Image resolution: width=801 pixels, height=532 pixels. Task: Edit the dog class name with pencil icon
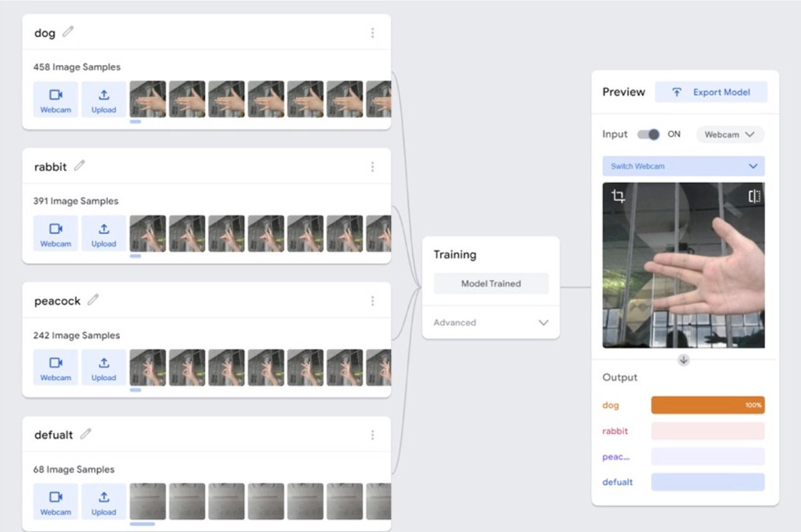coord(68,30)
